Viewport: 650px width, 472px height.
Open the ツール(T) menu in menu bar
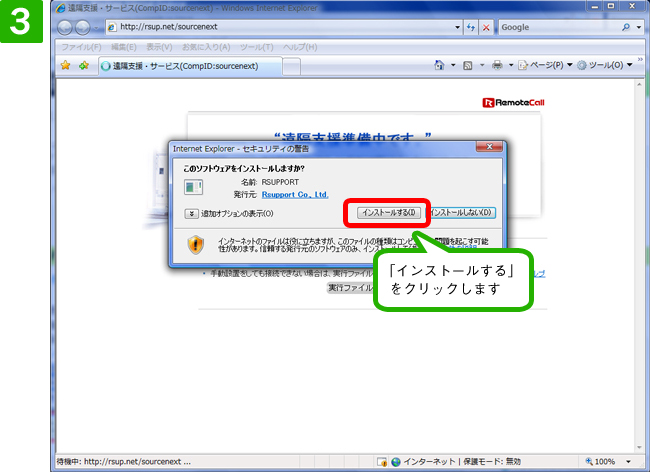257,47
